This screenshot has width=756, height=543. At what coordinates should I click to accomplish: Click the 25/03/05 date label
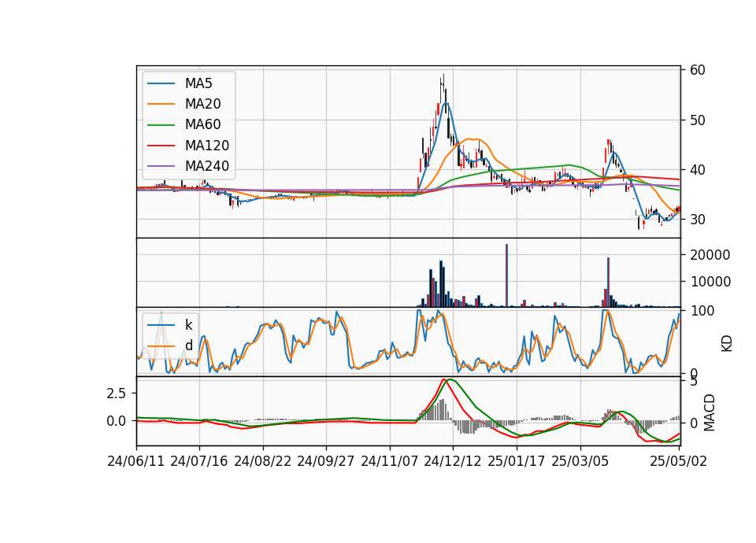coord(580,461)
